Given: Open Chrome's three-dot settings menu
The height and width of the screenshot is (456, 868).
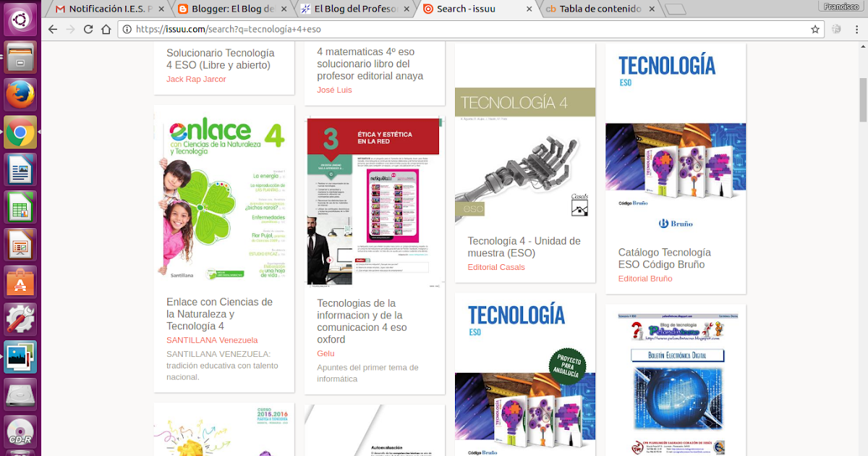Looking at the screenshot, I should 857,30.
